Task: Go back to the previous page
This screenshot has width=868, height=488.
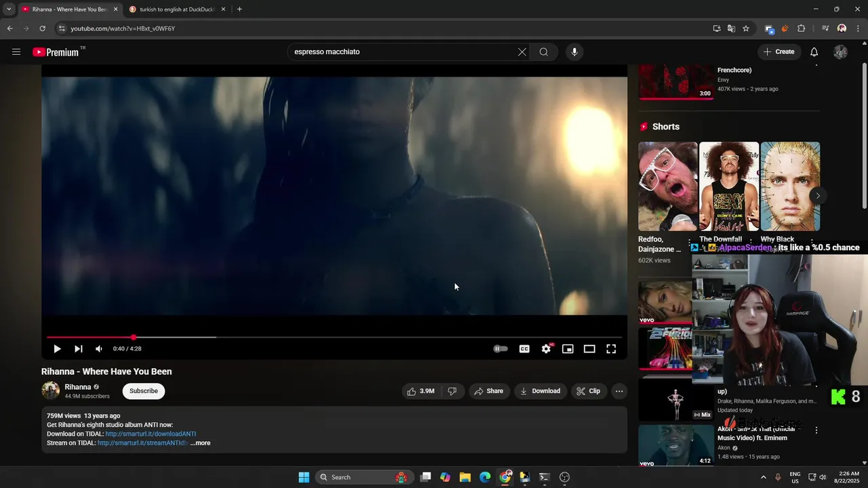Action: coord(10,28)
